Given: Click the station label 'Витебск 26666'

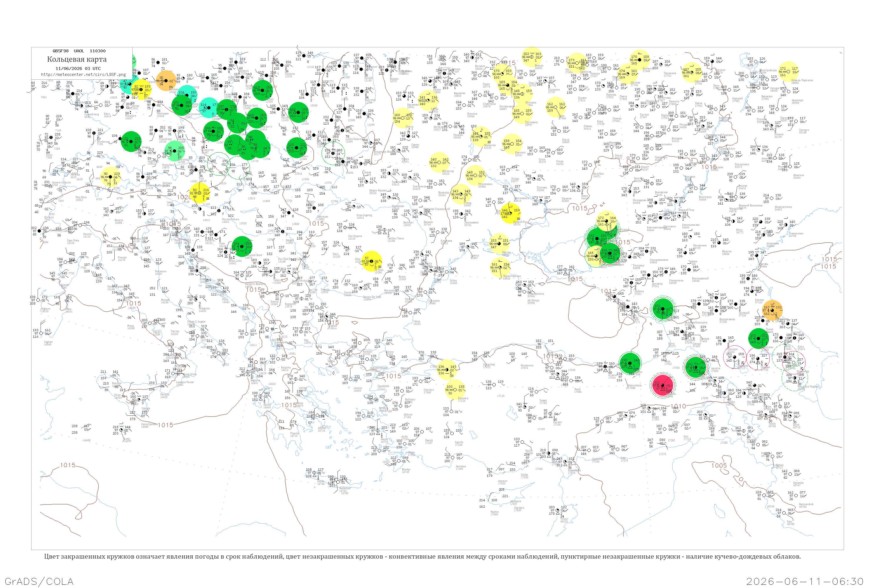Looking at the screenshot, I should [480, 68].
